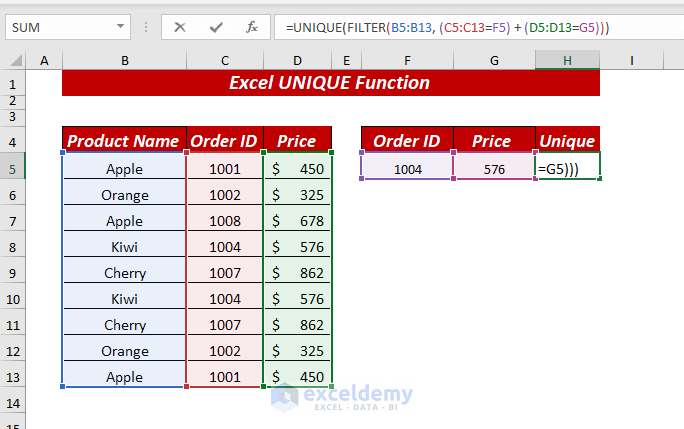Select price $ 325 in row 6
Screen dimensions: 684x429
(x=298, y=192)
